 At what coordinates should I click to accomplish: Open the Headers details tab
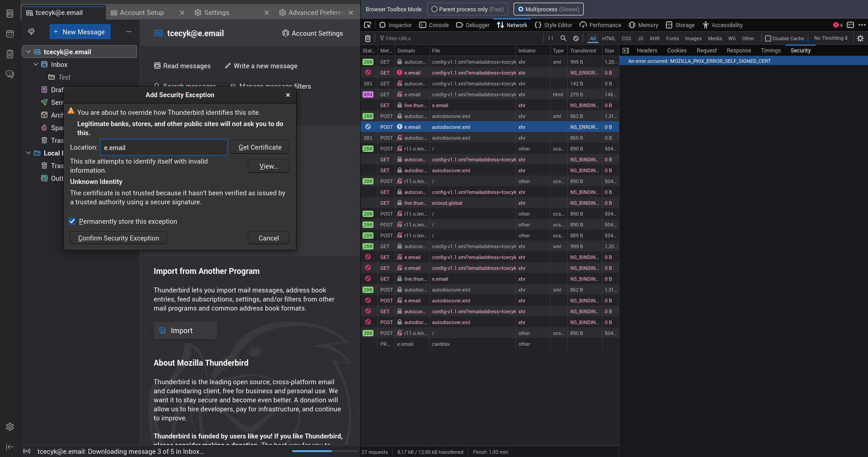pyautogui.click(x=647, y=51)
